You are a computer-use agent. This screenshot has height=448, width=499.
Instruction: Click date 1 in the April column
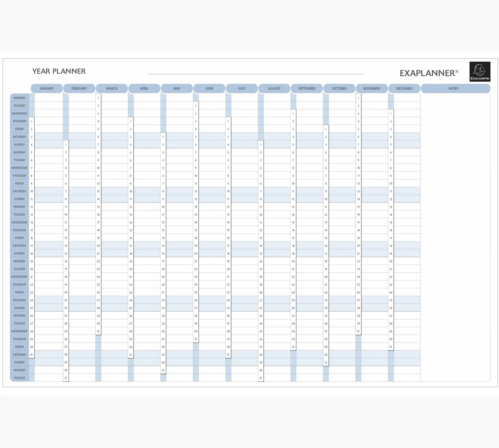click(131, 121)
